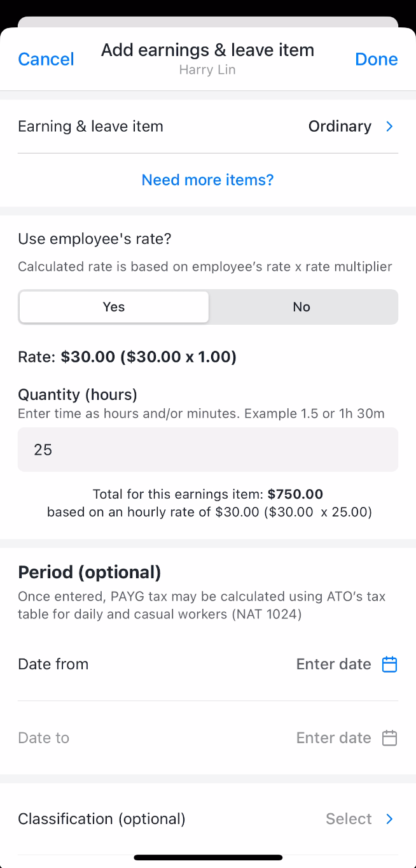Screen dimensions: 416x868
Task: Tap the Date to calendar icon
Action: 389,738
